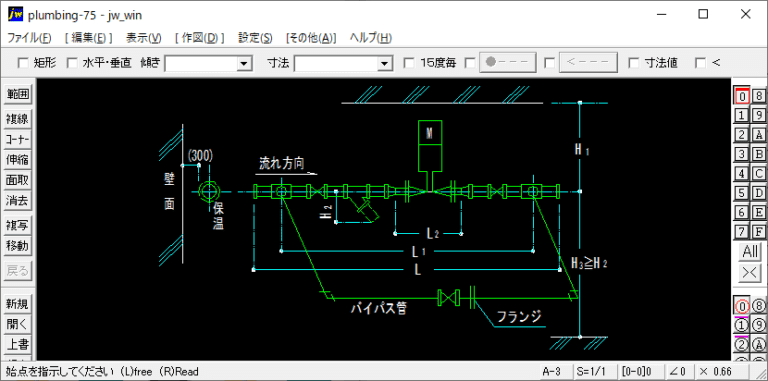This screenshot has height=381, width=768.
Task: Select square layer button D
Action: click(x=759, y=193)
